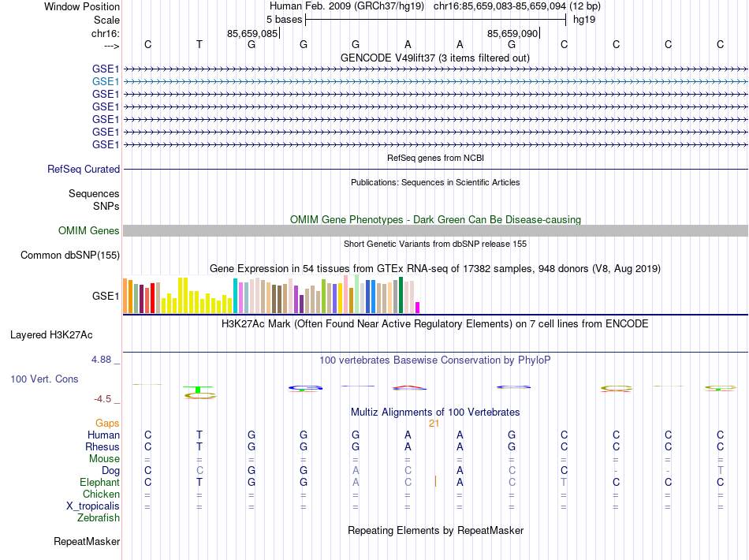
Task: Click the red A logo in the conservation track
Action: (x=408, y=387)
